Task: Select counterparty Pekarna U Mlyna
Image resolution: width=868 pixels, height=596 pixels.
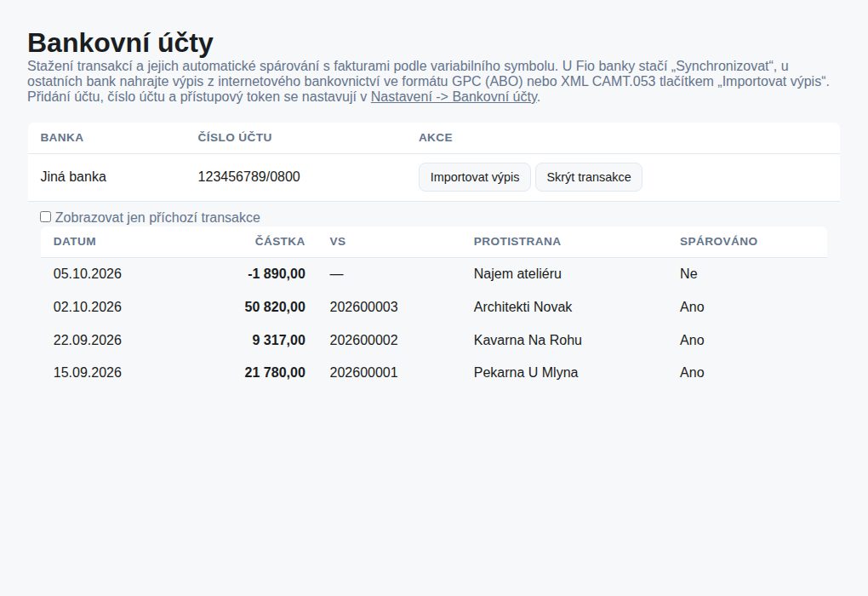Action: 526,372
